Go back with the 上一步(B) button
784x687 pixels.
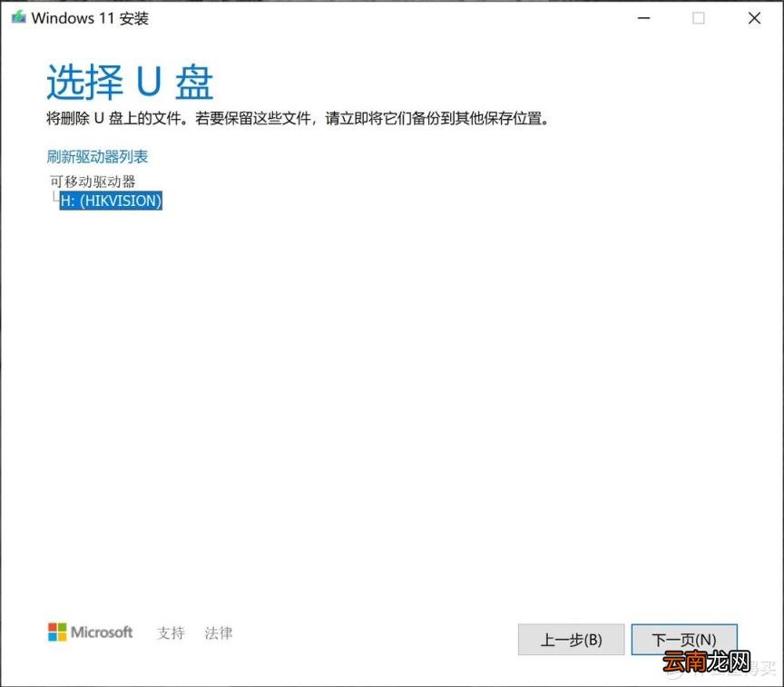tap(571, 639)
